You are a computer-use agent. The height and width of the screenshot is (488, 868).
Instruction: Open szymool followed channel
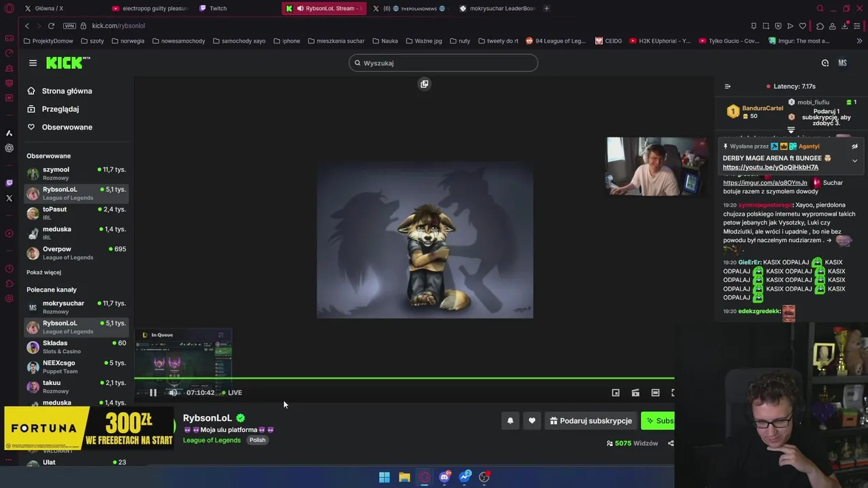coord(76,174)
